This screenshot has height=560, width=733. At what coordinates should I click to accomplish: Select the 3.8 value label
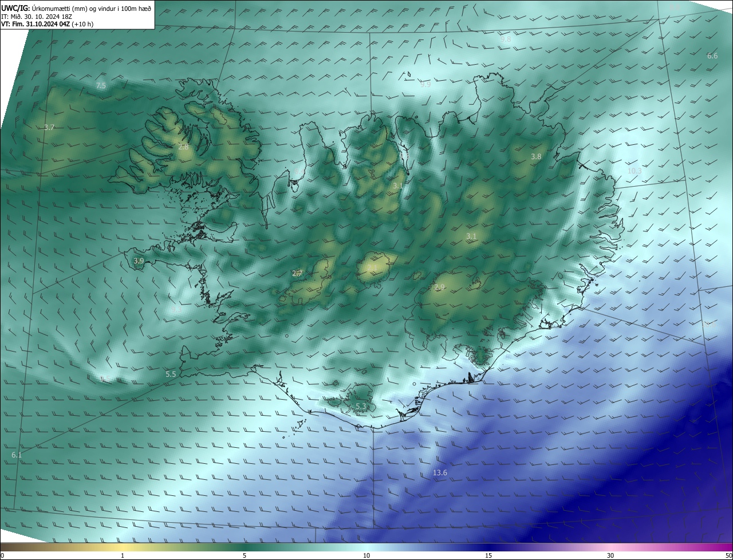[x=536, y=157]
